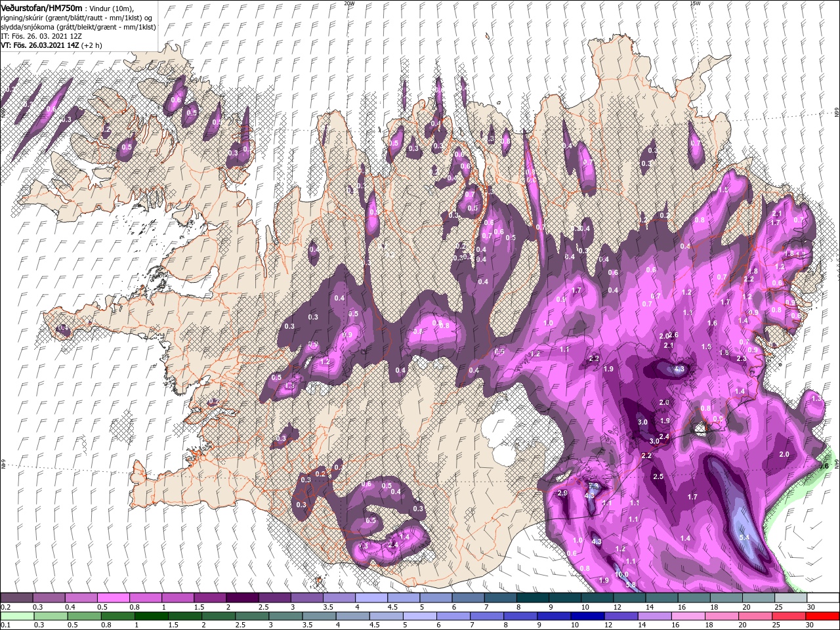Click the 15W longitude label
840x630 pixels.
pos(695,3)
